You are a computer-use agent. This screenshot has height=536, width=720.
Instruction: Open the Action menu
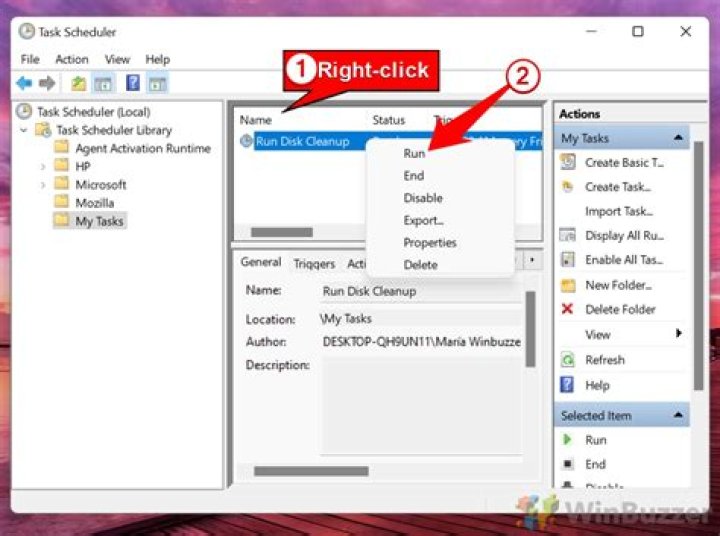pos(72,59)
